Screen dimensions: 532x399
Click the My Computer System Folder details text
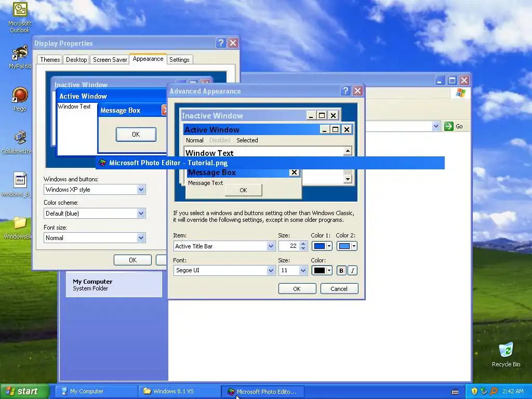(92, 285)
